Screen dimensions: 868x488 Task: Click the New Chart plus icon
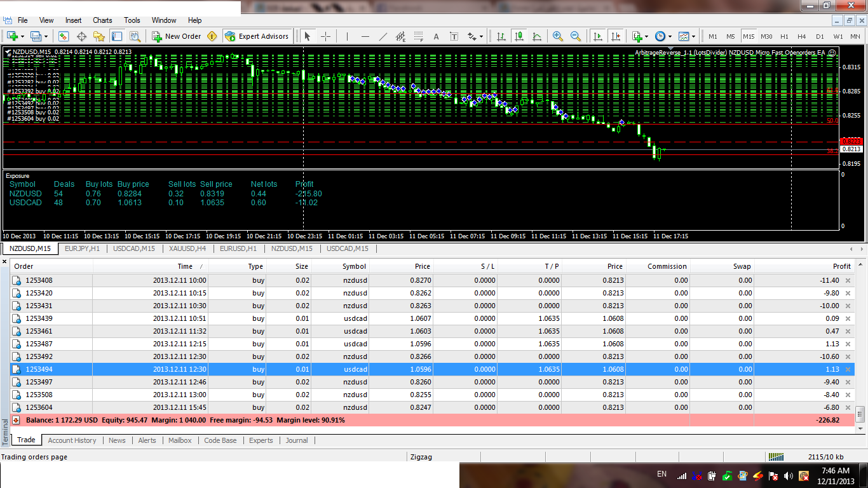pos(11,36)
